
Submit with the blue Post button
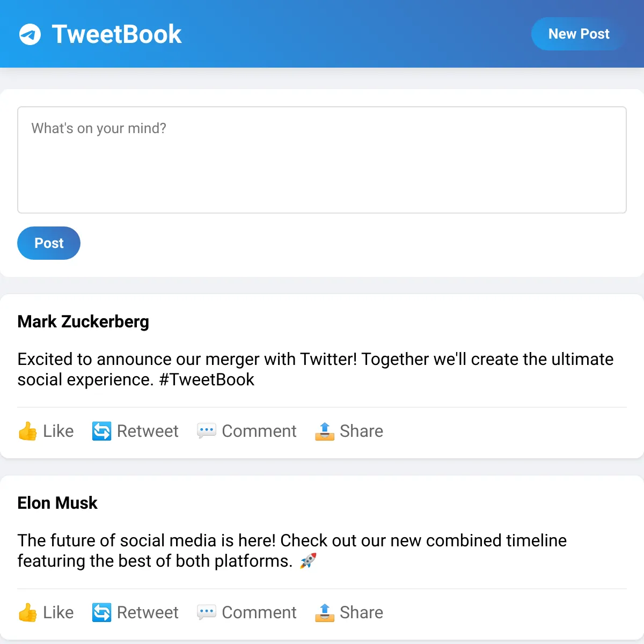pos(49,243)
